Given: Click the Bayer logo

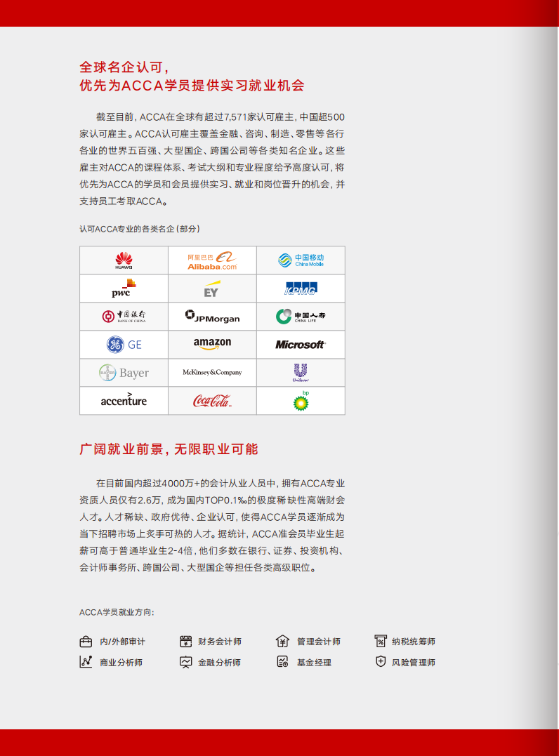Looking at the screenshot, I should (x=124, y=373).
